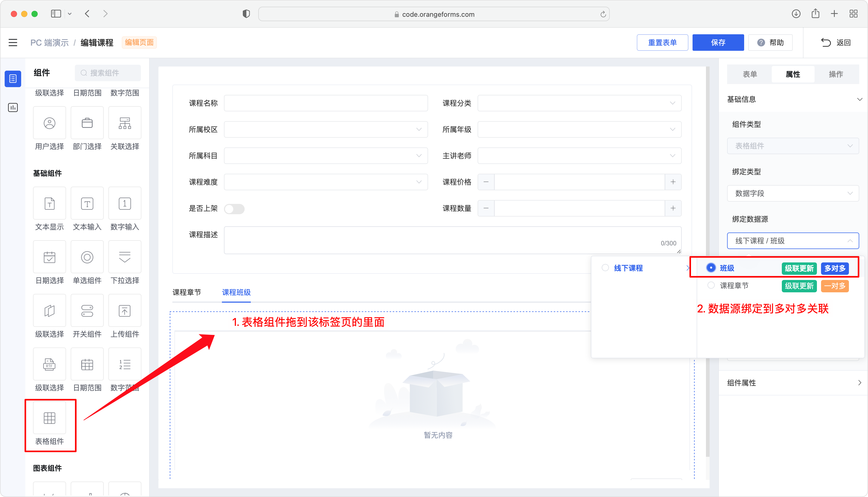Click the 返回 back button
The width and height of the screenshot is (868, 497).
(x=835, y=43)
